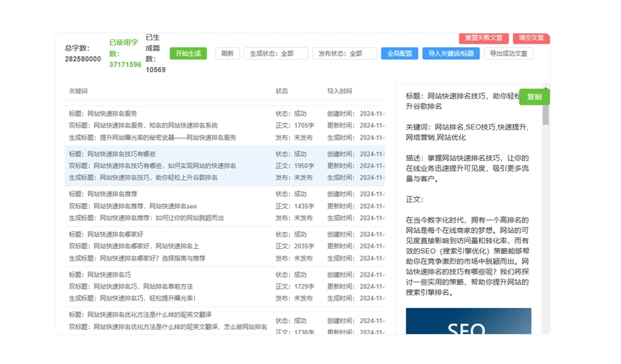Select row 标题：网站快速排名巧
Screen dimensions: 621x364
(x=224, y=286)
